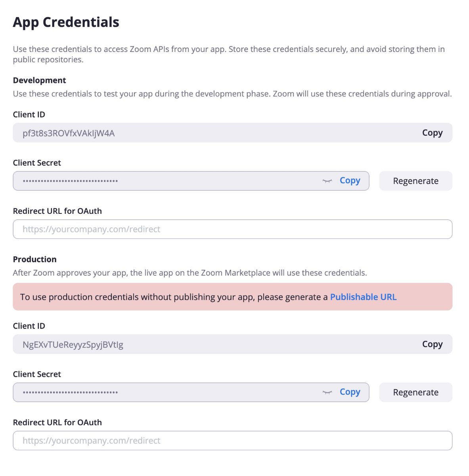Copy the Development Client ID
This screenshot has width=469, height=476.
tap(432, 133)
